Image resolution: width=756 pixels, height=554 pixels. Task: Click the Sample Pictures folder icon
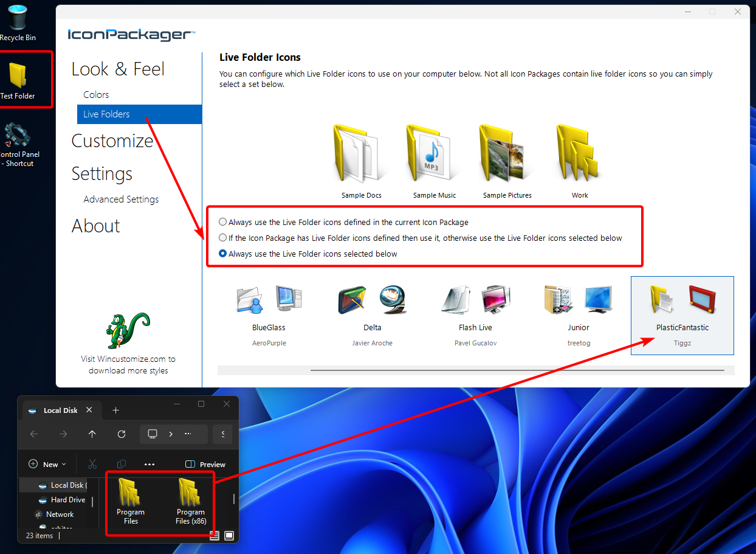507,154
